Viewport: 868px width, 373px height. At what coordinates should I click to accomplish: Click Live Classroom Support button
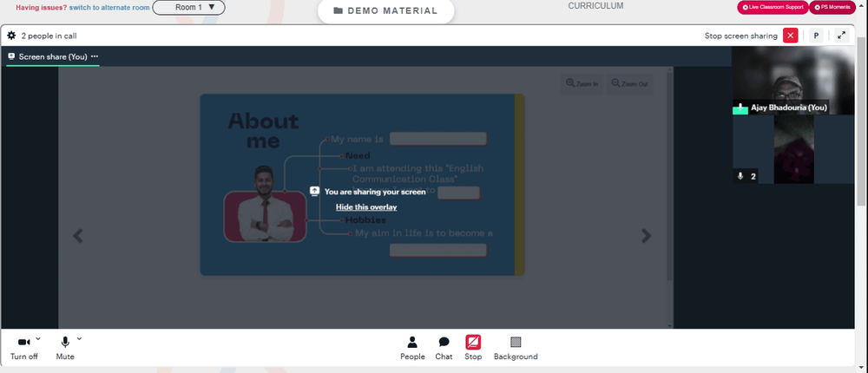click(x=773, y=7)
